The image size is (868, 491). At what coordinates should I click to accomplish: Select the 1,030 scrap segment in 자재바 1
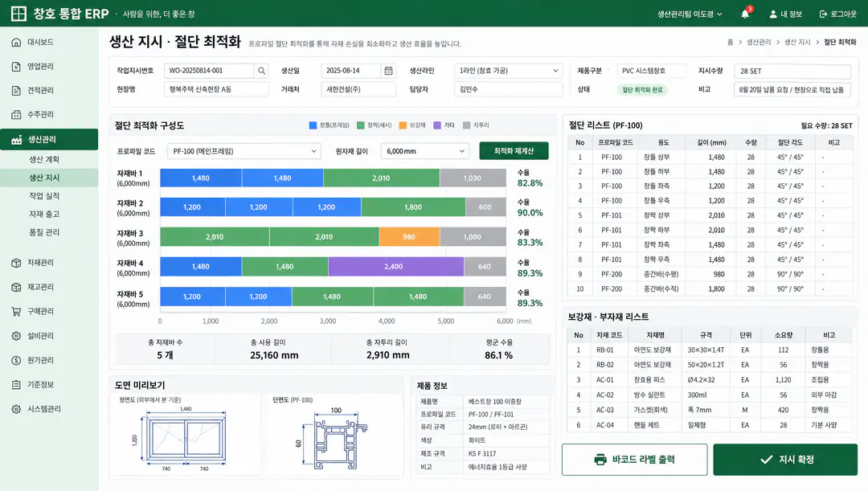[473, 178]
